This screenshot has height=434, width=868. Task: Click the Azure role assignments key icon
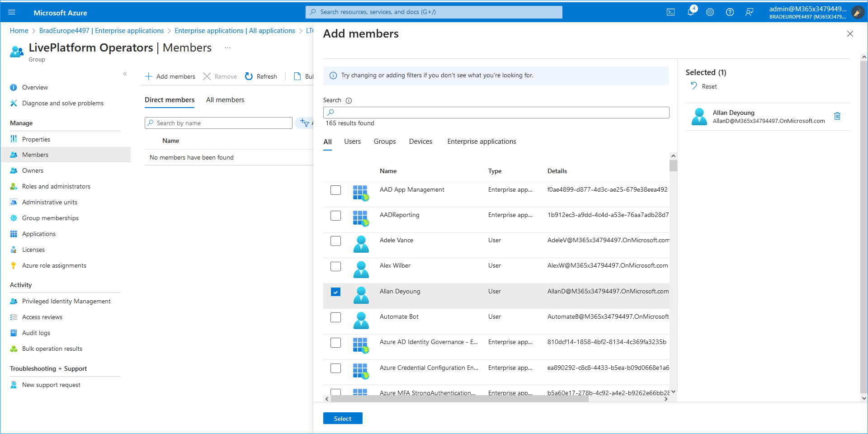click(14, 265)
